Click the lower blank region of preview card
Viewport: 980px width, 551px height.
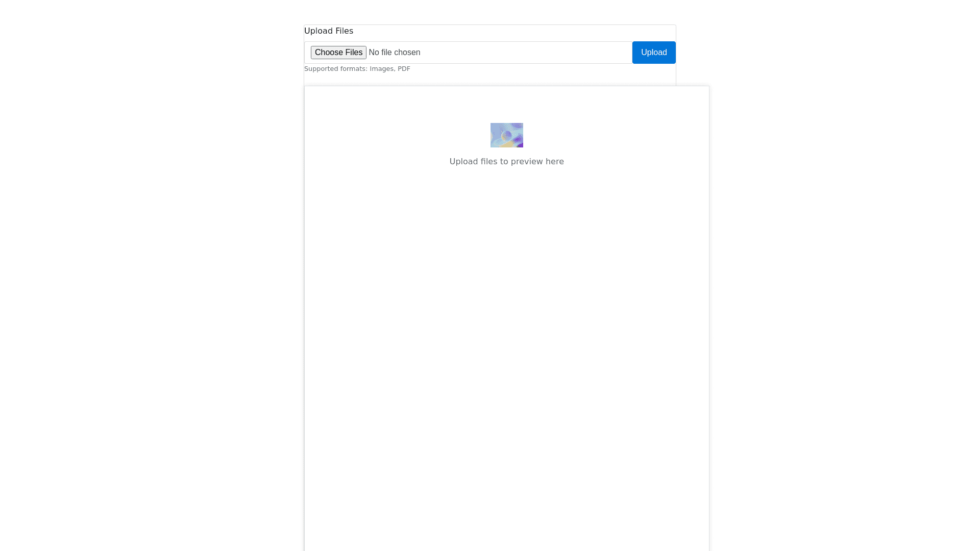pos(506,485)
